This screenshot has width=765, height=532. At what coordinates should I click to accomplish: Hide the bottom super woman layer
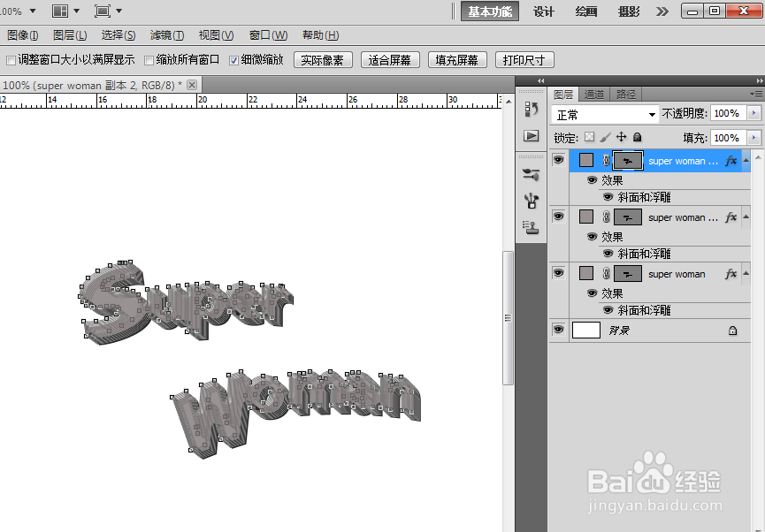pyautogui.click(x=559, y=273)
